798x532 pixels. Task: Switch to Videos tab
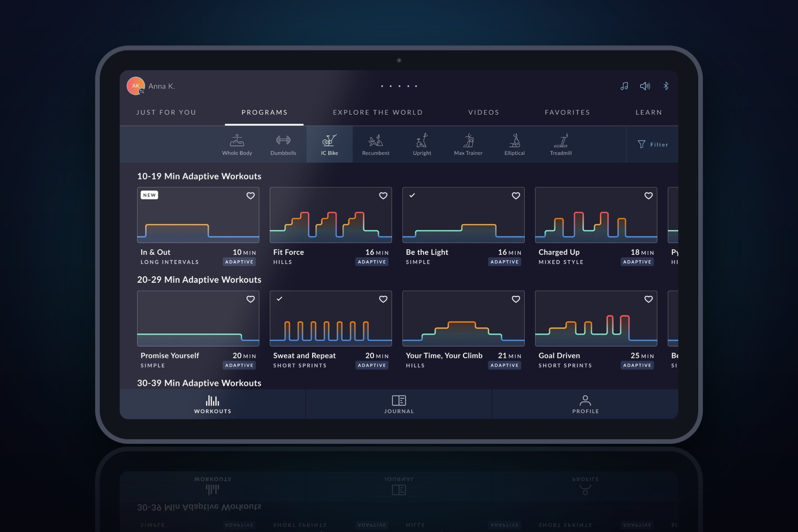point(483,112)
